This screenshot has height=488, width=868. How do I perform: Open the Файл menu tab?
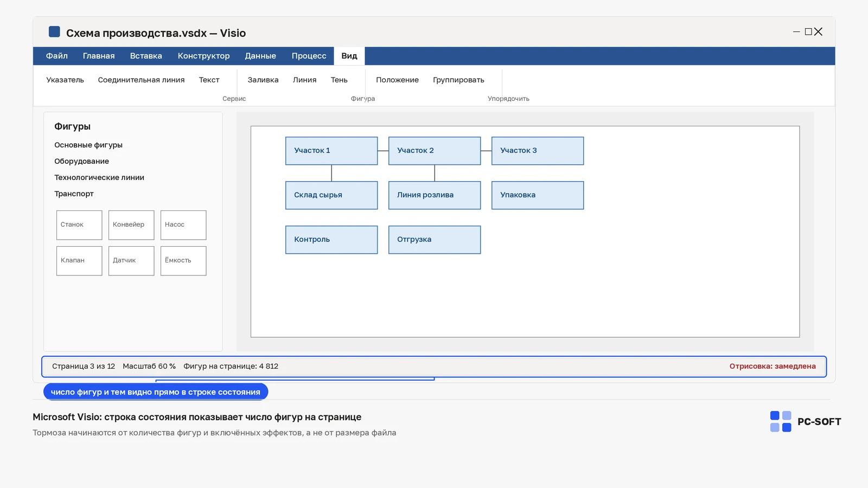(x=57, y=56)
